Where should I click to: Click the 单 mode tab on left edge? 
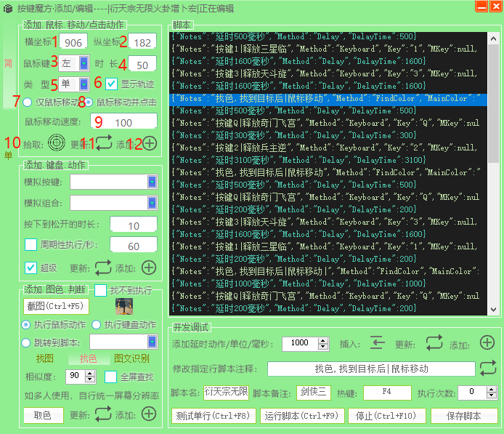[x=9, y=156]
